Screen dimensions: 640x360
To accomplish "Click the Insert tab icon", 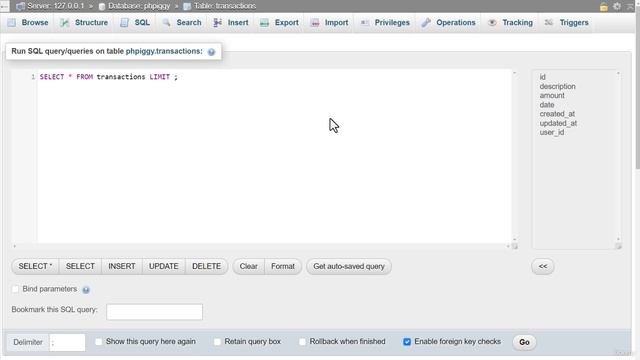I will pyautogui.click(x=218, y=23).
